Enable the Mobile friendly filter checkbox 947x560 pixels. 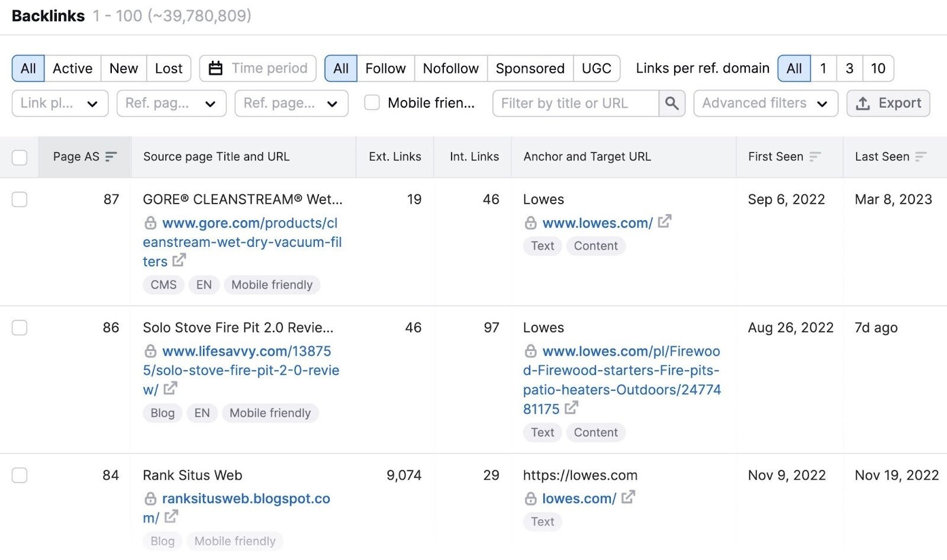pos(372,103)
